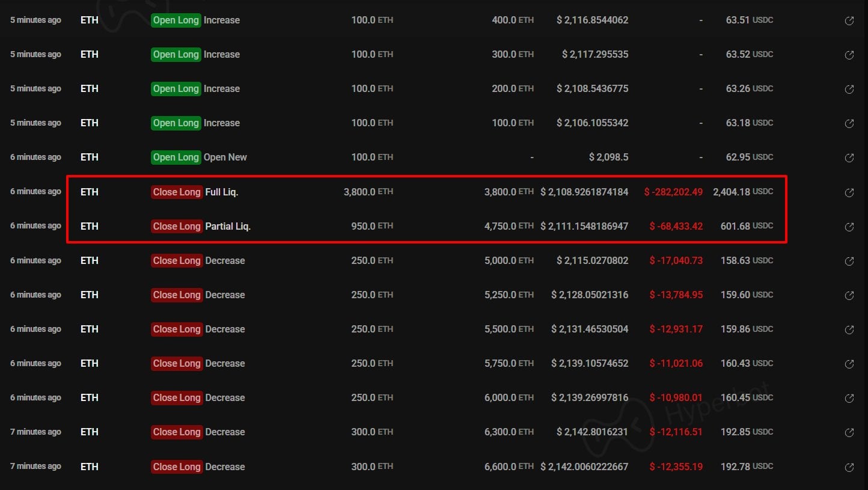The image size is (868, 490).
Task: Select the Close Long badge in Full Liq. row
Action: point(176,192)
